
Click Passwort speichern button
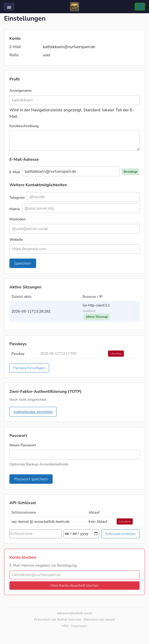(31, 479)
